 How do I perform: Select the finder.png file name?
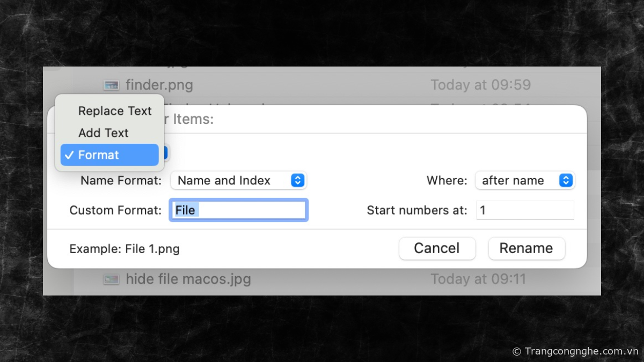pyautogui.click(x=159, y=85)
